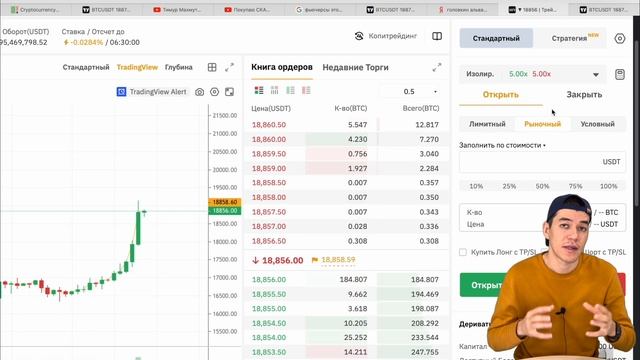Click the 18,859.00 ask price row

[x=346, y=169]
